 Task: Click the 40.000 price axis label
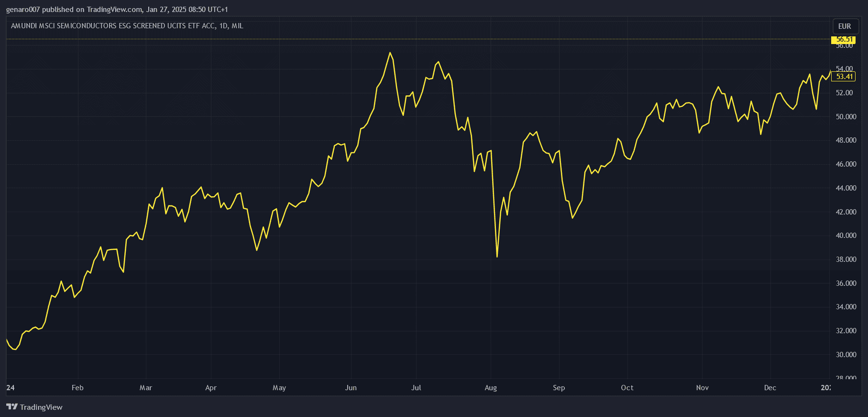(x=846, y=236)
